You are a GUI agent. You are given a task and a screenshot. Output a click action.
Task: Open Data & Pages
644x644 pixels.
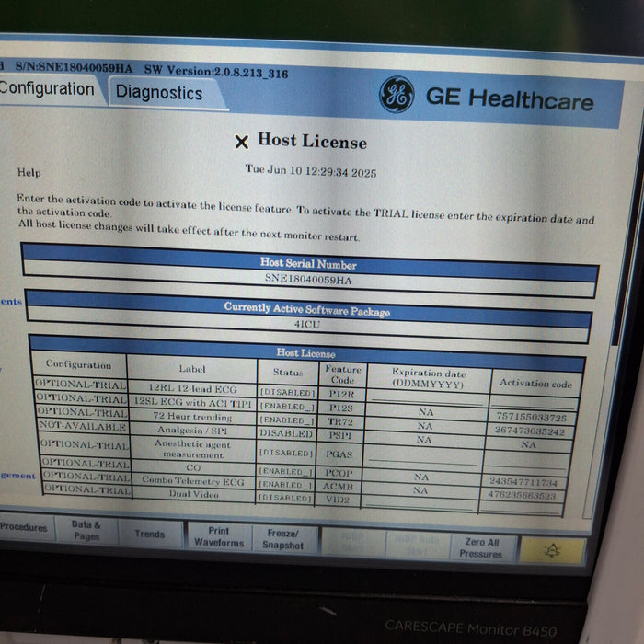pyautogui.click(x=86, y=530)
